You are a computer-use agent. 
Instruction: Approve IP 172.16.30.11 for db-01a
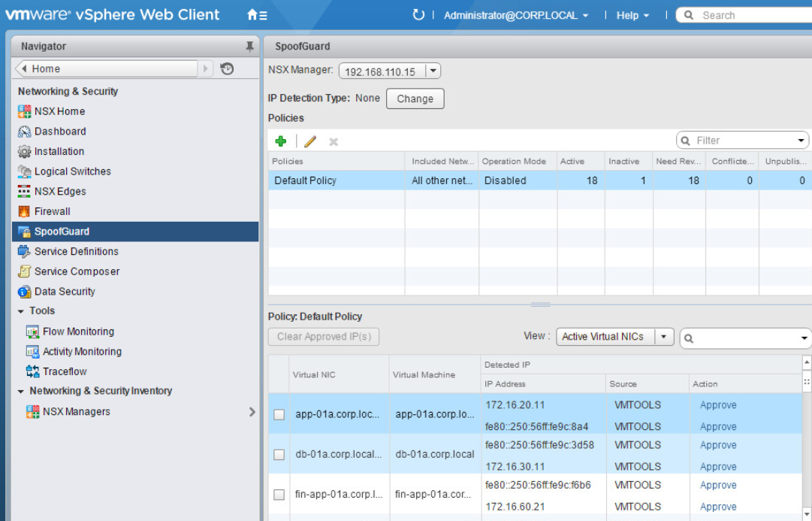[718, 467]
